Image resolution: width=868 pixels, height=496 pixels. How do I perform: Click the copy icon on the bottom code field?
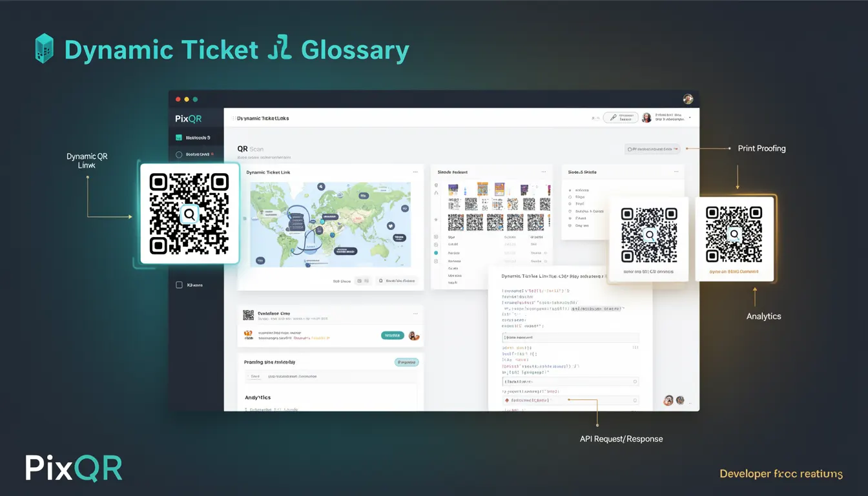coord(635,400)
